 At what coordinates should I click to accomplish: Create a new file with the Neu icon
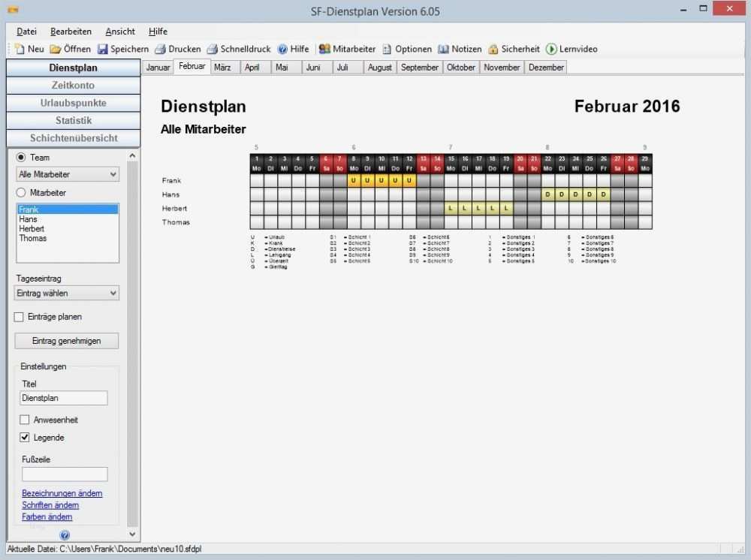tap(26, 49)
